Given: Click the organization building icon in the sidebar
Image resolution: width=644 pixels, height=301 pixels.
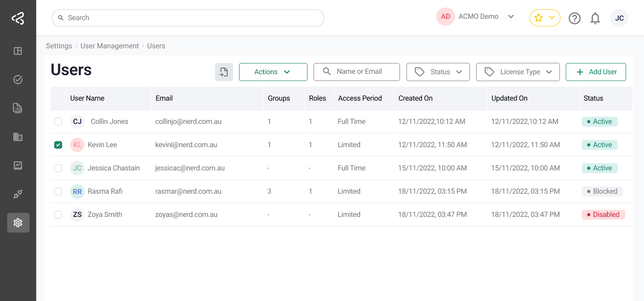Looking at the screenshot, I should pyautogui.click(x=18, y=136).
